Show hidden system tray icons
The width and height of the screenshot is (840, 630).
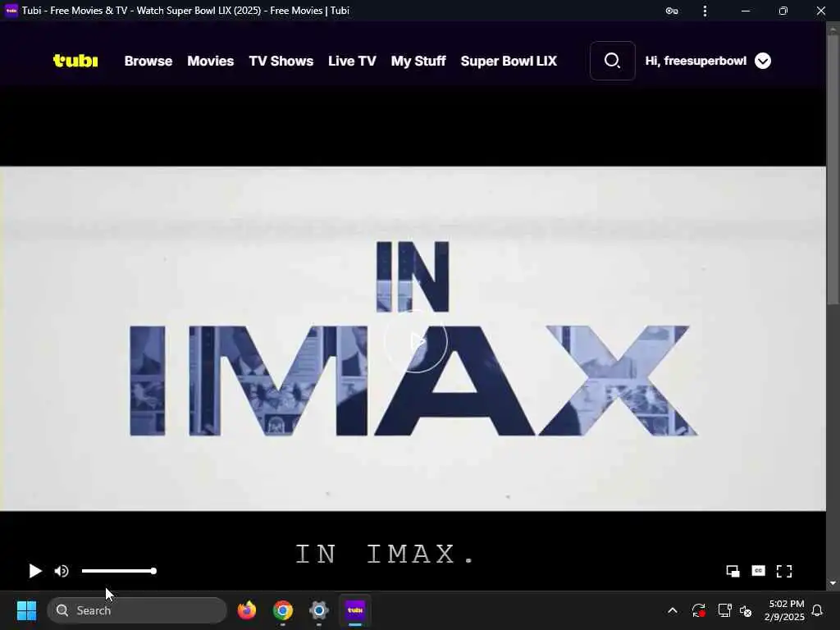point(673,610)
